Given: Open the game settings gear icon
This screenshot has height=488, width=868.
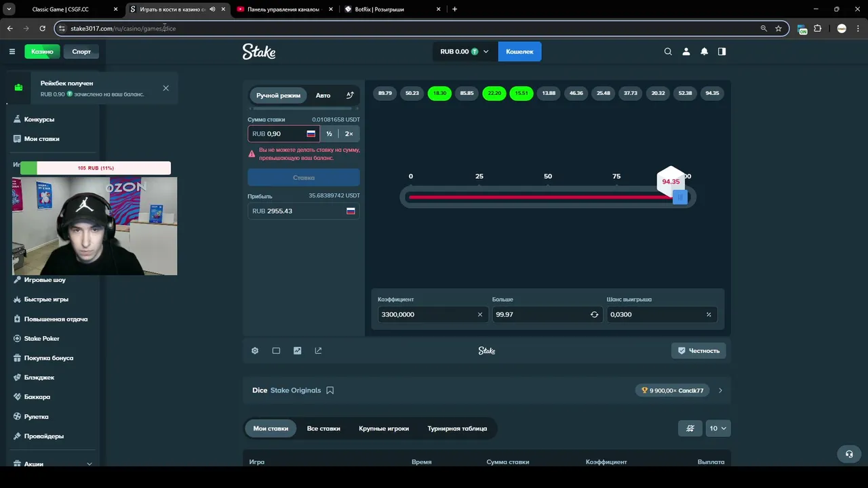Looking at the screenshot, I should point(255,350).
